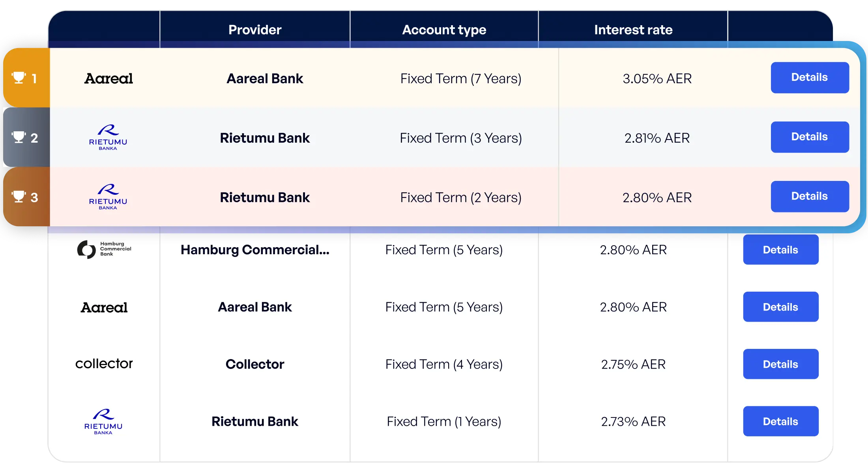Click Rietumu Banka logo in second row

(x=108, y=138)
